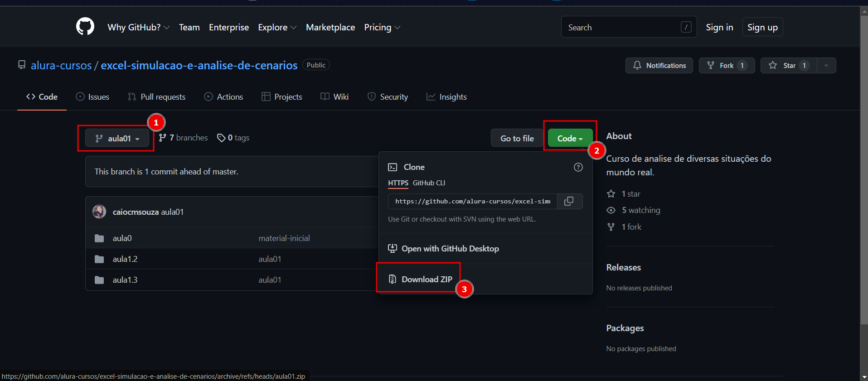Toggle the green Code dropdown
Image resolution: width=868 pixels, height=381 pixels.
click(570, 138)
